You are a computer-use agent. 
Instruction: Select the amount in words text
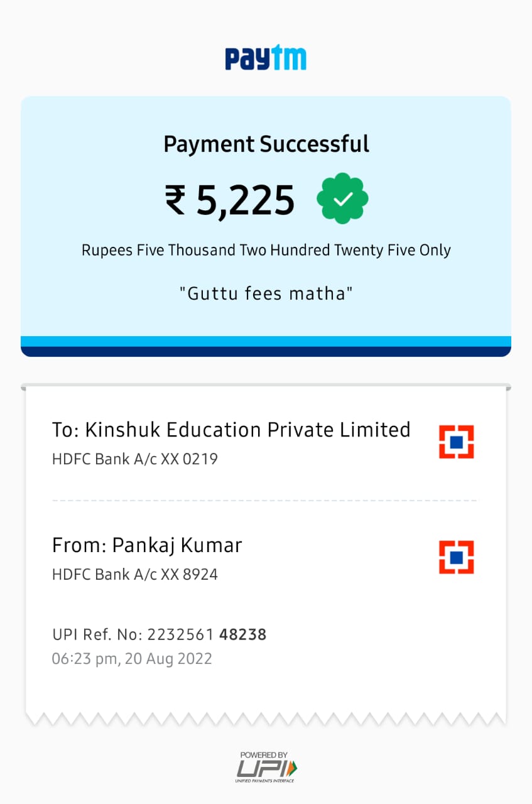tap(266, 250)
